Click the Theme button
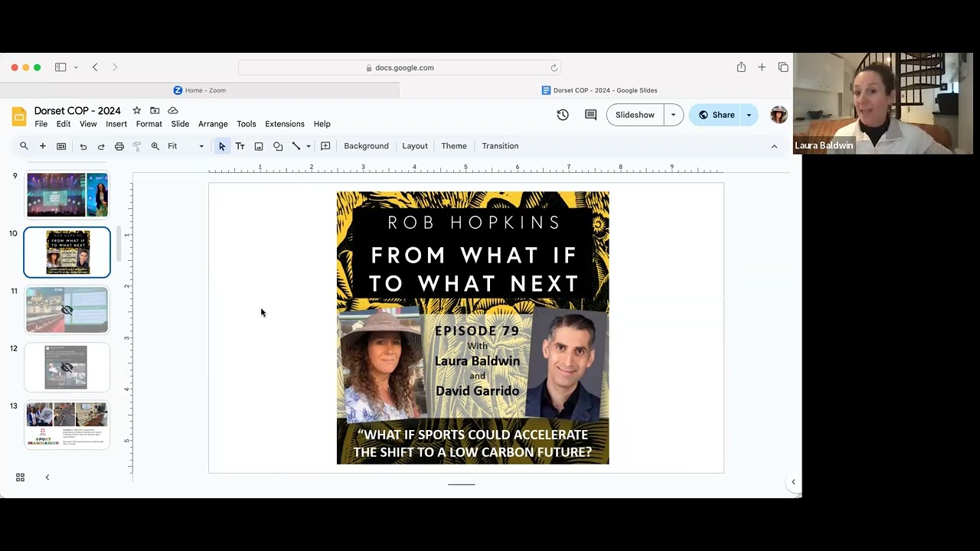980x551 pixels. coord(454,146)
